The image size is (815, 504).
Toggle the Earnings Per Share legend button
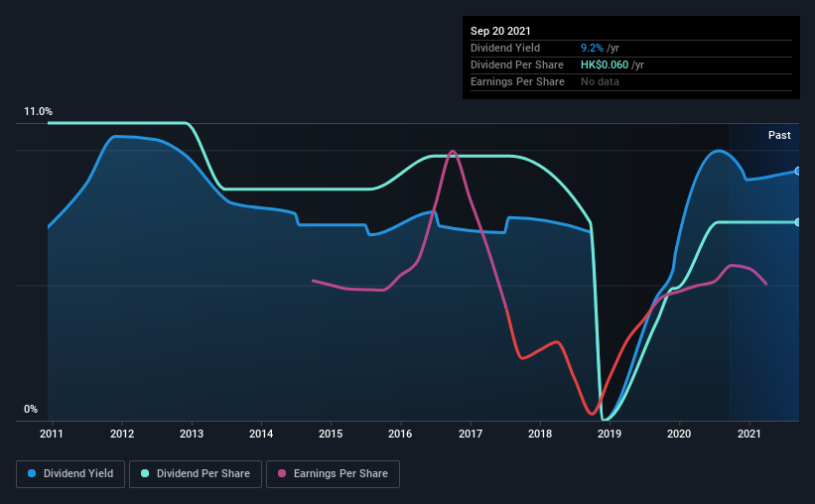click(333, 474)
